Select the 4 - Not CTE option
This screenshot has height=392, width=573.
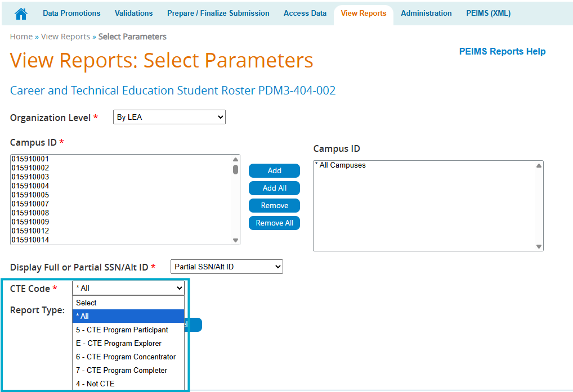[95, 384]
